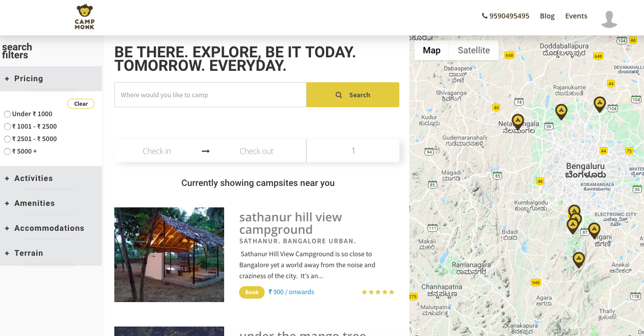This screenshot has height=336, width=644.
Task: Select the Under ₹ 1000 price option
Action: [7, 114]
